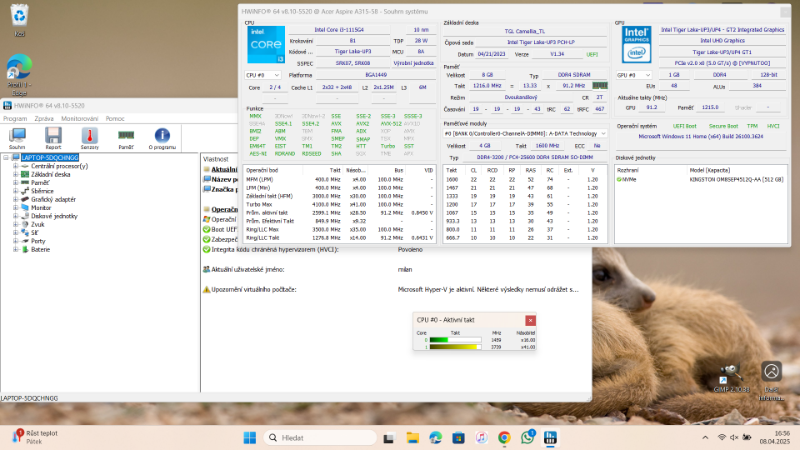Click the Intel Graphics logo
800x450 pixels.
pyautogui.click(x=636, y=45)
